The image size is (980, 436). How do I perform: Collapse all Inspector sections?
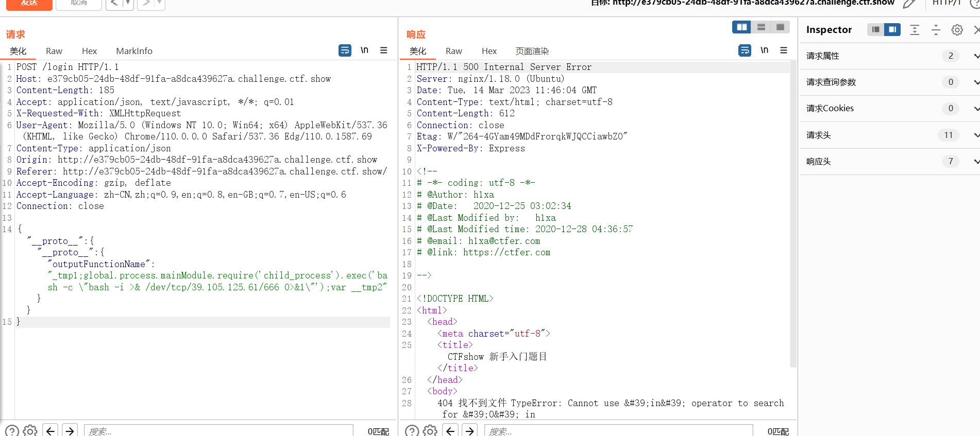[936, 30]
